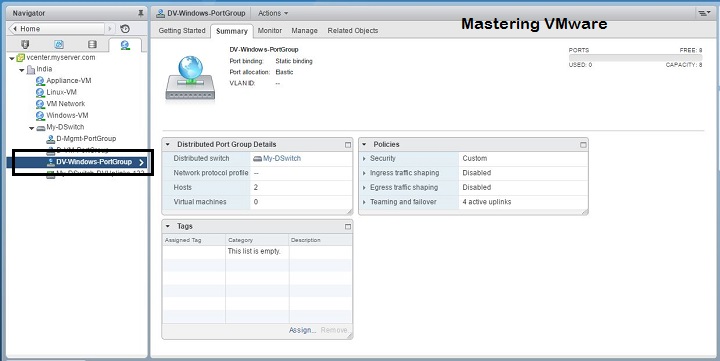This screenshot has width=720, height=361.
Task: Pin the Navigator panel
Action: point(140,13)
